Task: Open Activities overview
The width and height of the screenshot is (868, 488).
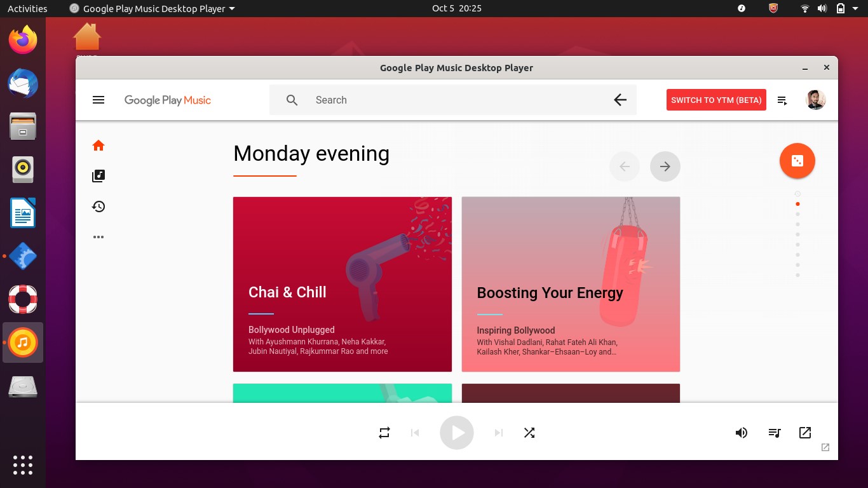Action: [x=27, y=8]
